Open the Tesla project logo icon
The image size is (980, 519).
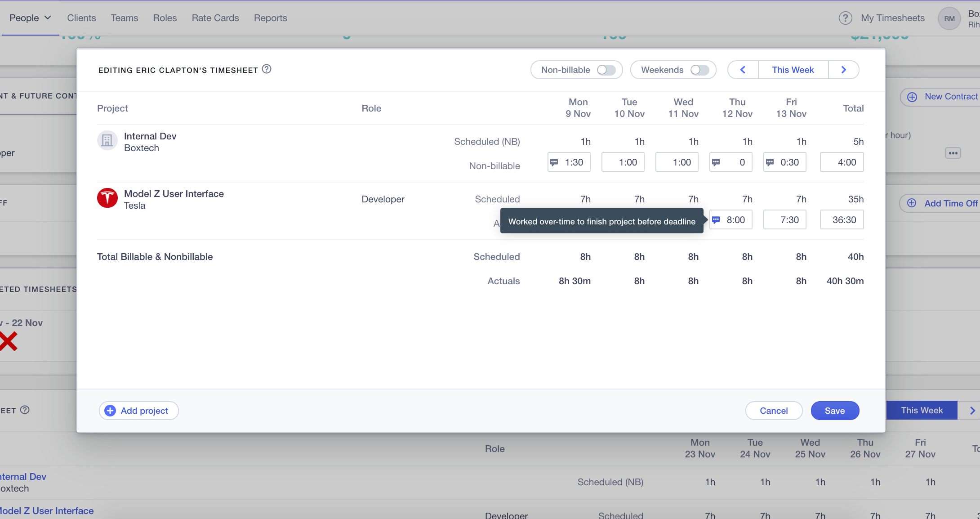coord(107,198)
